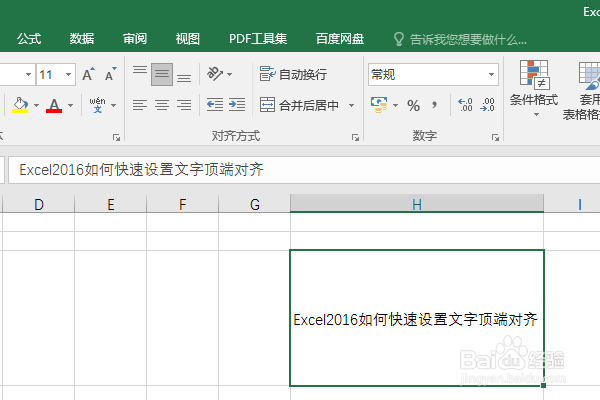Open font settings dialog launcher

point(116,137)
